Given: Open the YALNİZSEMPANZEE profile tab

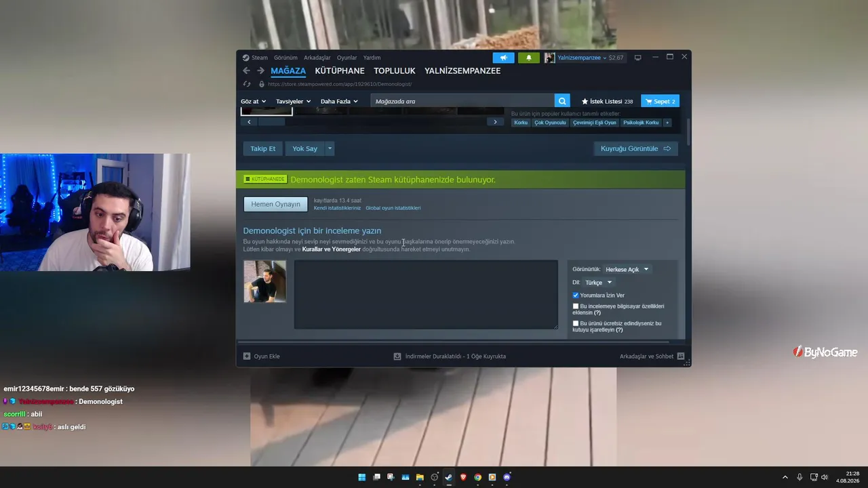Looking at the screenshot, I should coord(462,70).
